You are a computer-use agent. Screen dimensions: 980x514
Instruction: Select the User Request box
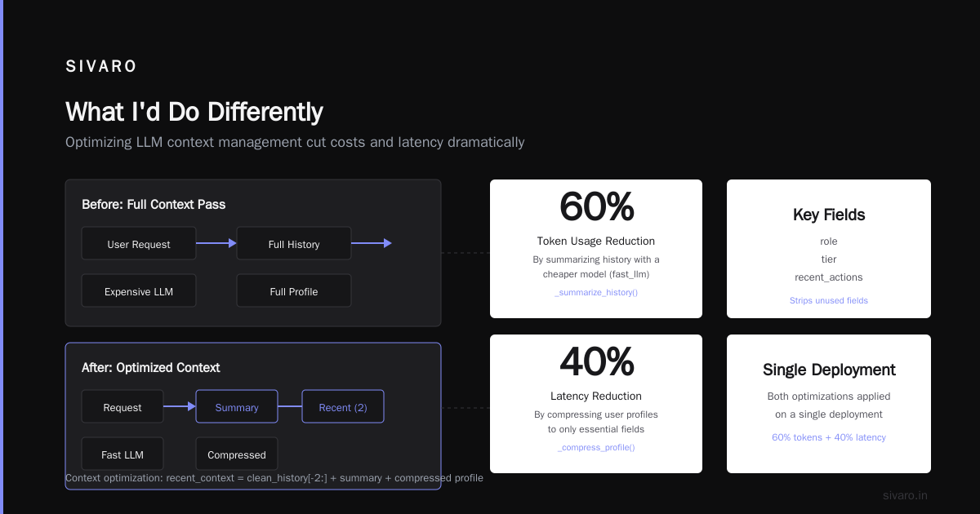point(139,243)
